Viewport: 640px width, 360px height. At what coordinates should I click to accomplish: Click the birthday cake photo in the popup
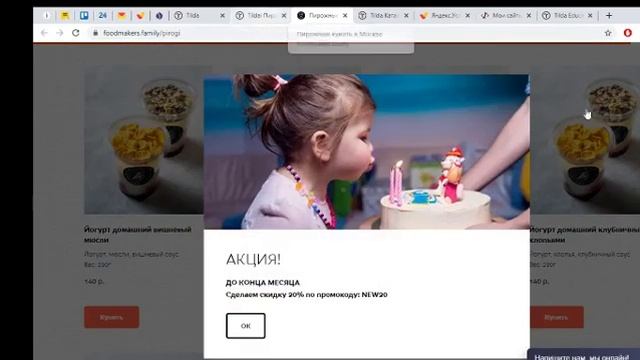click(x=367, y=151)
